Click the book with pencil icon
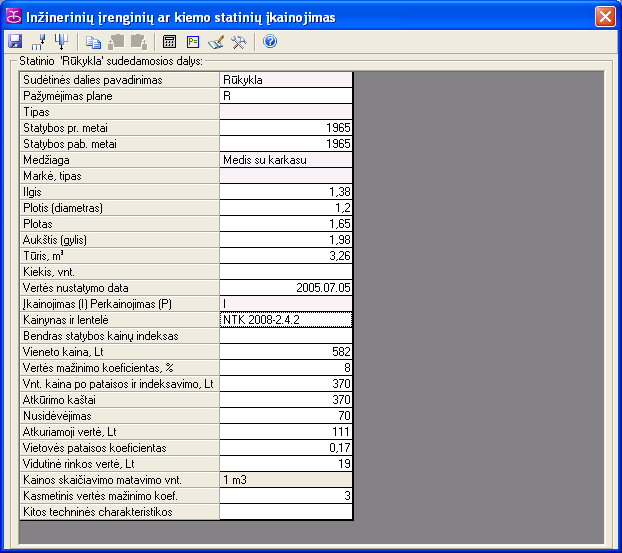The height and width of the screenshot is (553, 622). (x=216, y=42)
